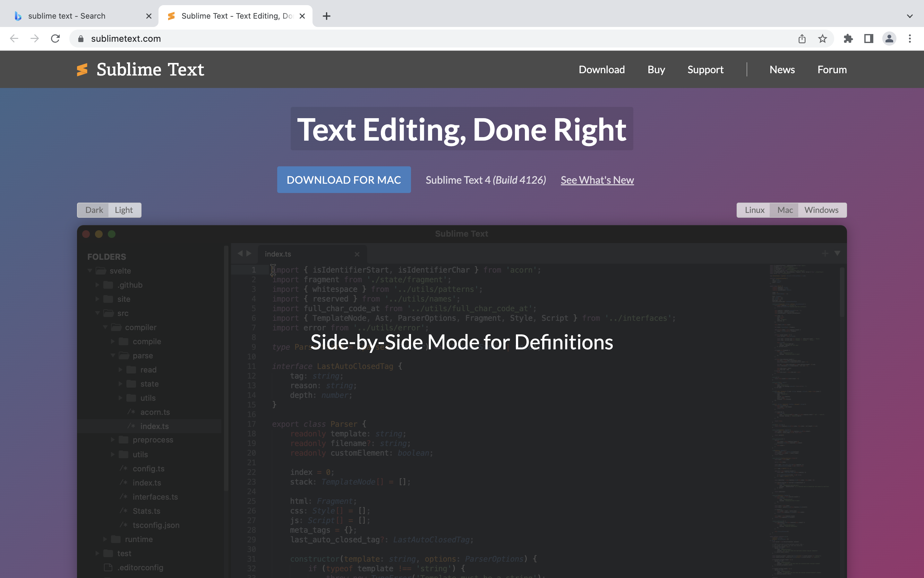This screenshot has width=924, height=578.
Task: Switch screenshot theme to Light
Action: click(124, 210)
